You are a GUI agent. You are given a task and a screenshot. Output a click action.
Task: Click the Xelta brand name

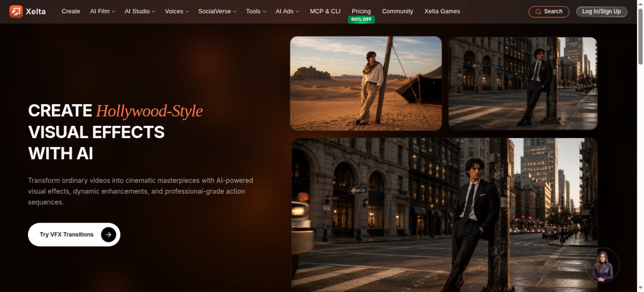point(36,12)
